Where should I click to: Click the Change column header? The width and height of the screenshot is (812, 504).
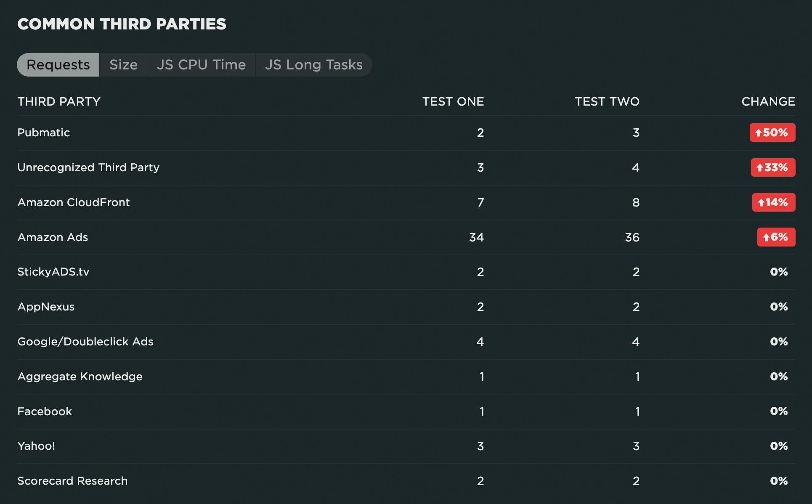[768, 101]
